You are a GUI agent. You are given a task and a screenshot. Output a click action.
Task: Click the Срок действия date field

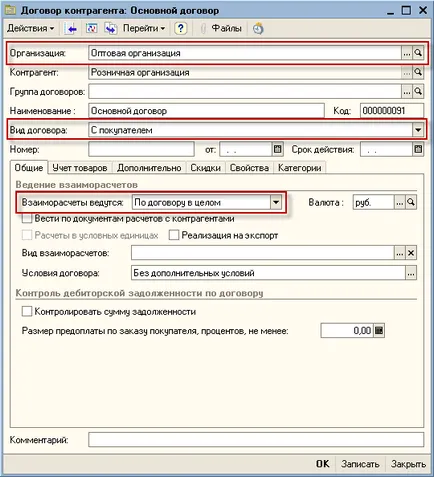(x=387, y=149)
